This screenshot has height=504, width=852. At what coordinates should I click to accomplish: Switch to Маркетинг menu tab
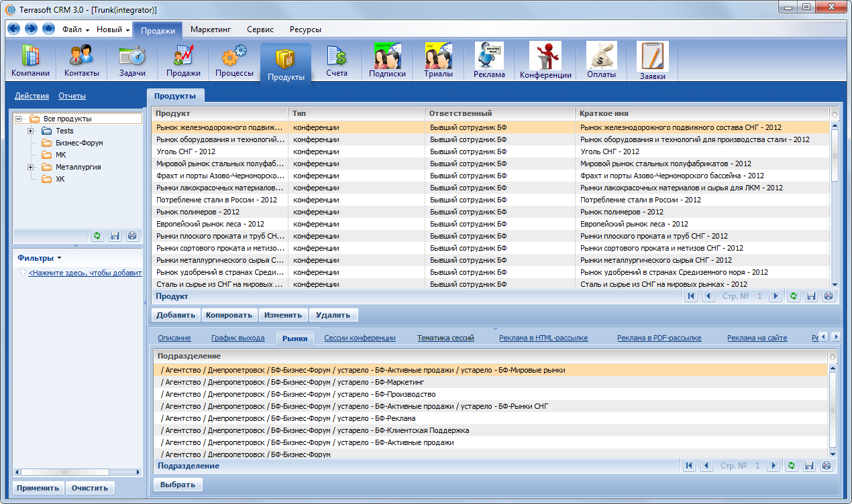pyautogui.click(x=211, y=29)
